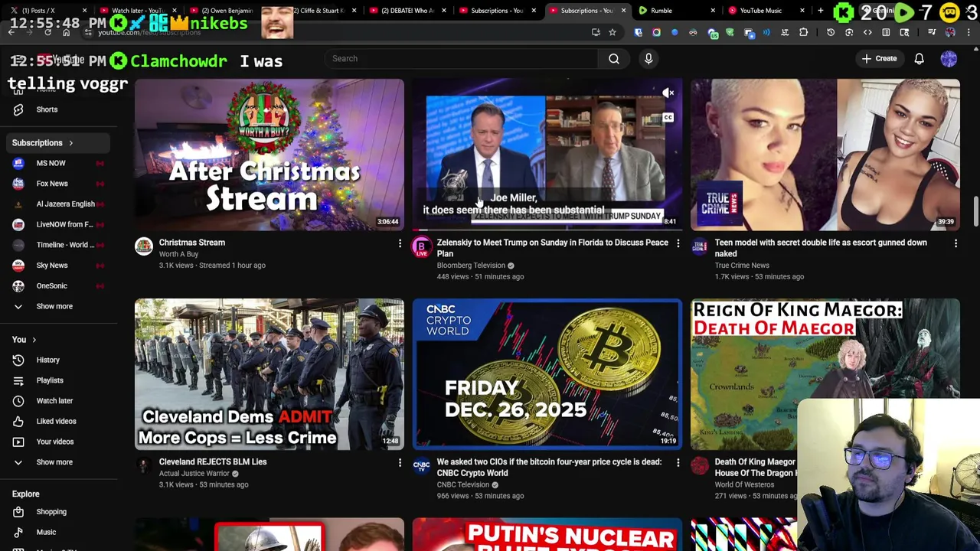The image size is (980, 551).
Task: Open the Teen model True Crime thumbnail
Action: 825,155
